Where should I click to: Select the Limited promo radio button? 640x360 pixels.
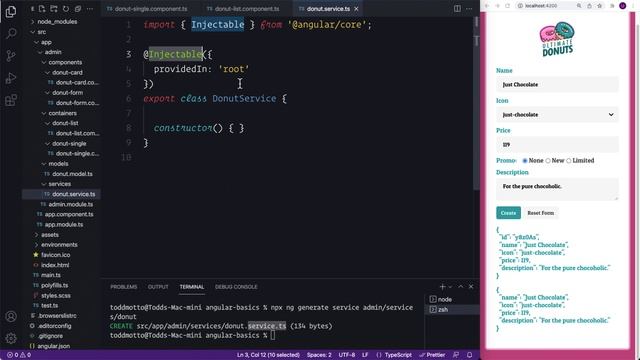point(569,161)
